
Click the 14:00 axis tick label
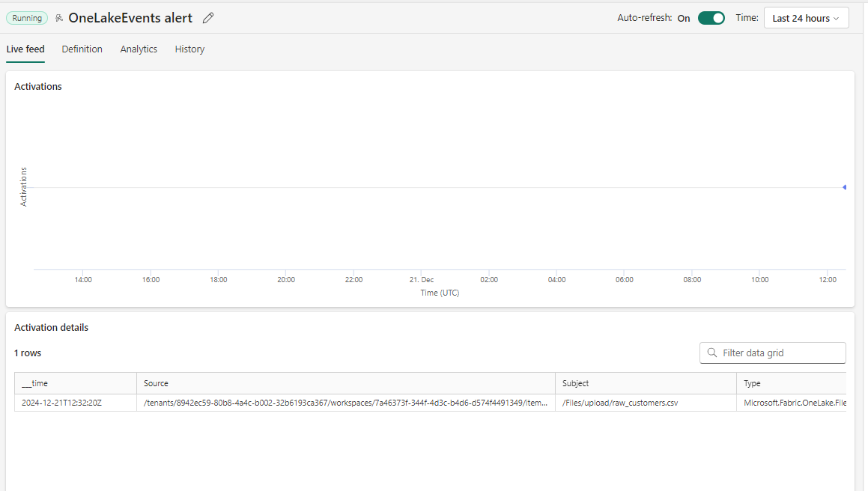[83, 279]
